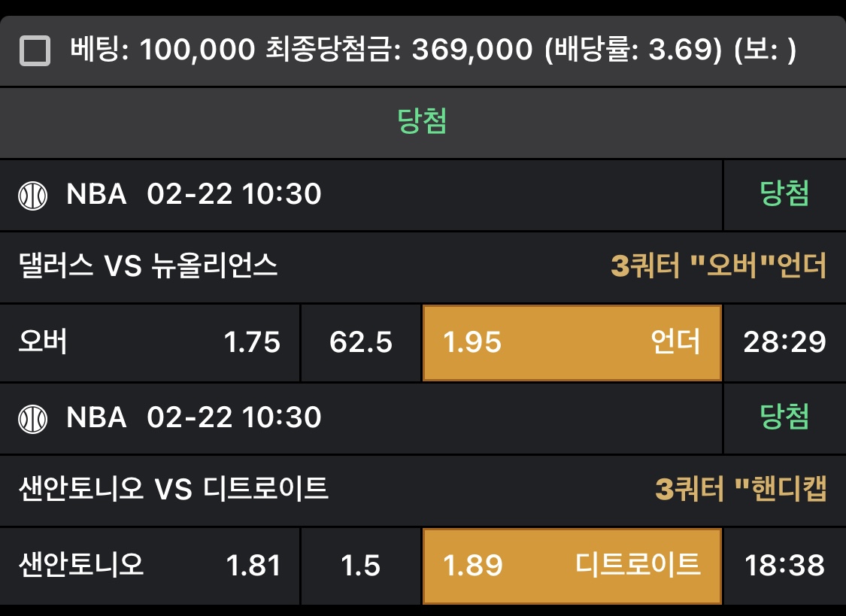This screenshot has height=616, width=846.
Task: Click basketball icon beside Dallas game
Action: [x=33, y=196]
